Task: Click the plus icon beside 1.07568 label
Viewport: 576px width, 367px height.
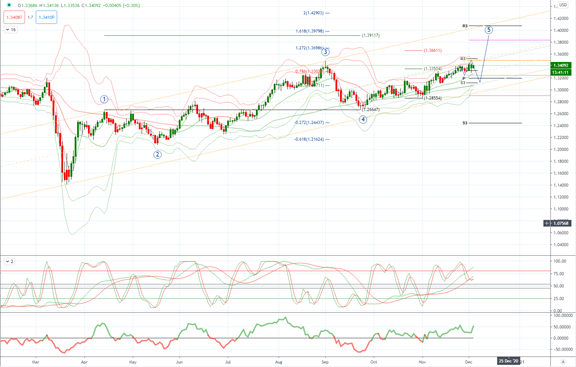Action: click(547, 223)
